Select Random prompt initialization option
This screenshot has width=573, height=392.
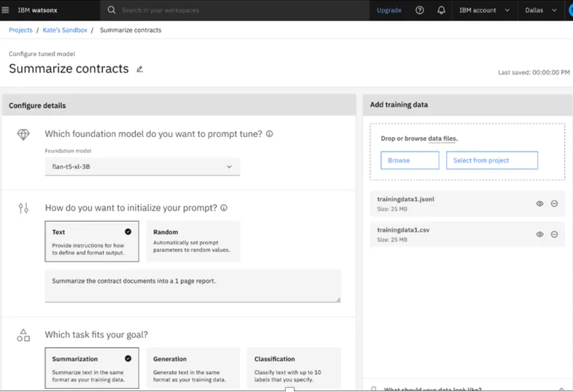coord(193,241)
